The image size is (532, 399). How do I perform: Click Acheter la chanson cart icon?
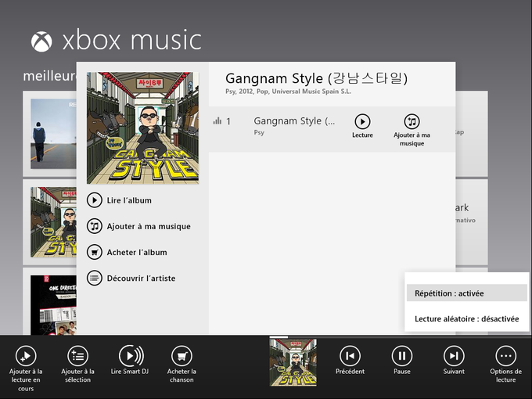(x=182, y=356)
